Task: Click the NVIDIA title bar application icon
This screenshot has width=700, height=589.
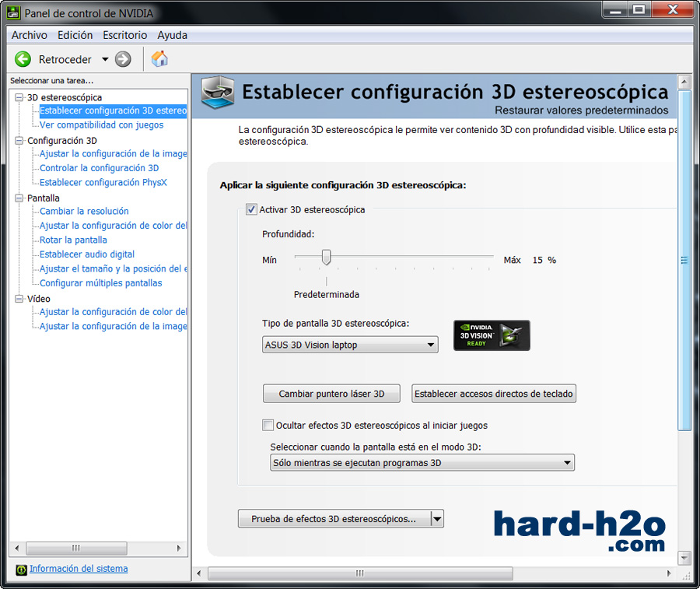Action: pos(13,12)
